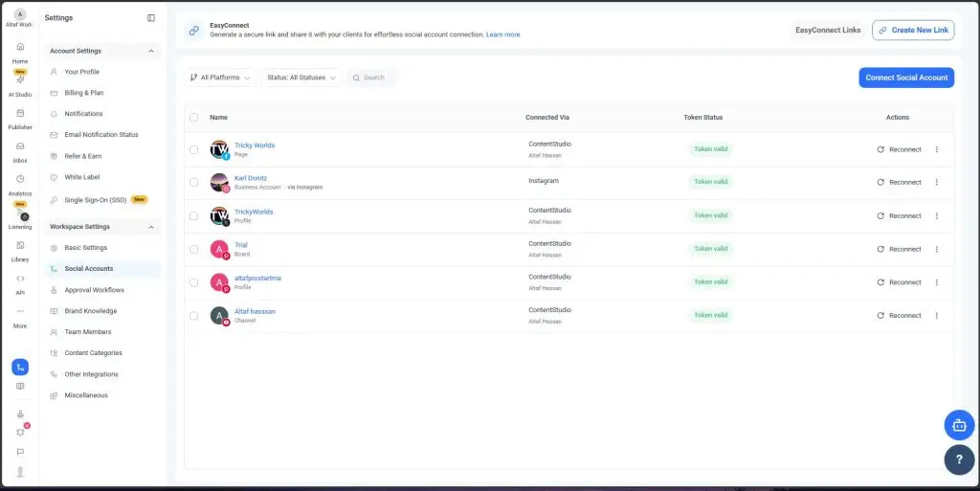This screenshot has height=491, width=980.
Task: Open Email Notification Status
Action: [102, 135]
